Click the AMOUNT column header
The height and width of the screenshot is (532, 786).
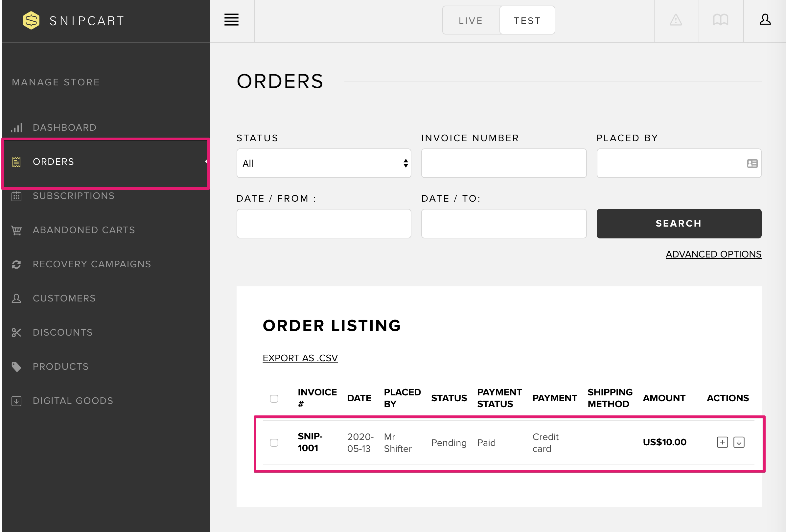point(664,398)
